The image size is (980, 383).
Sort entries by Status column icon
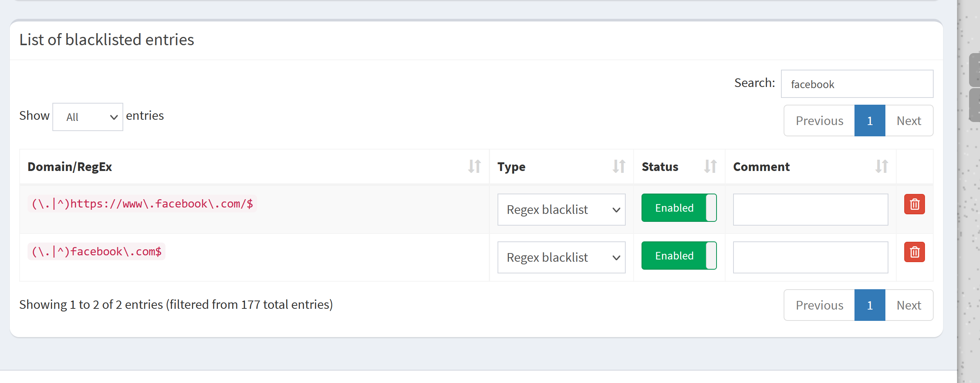(710, 166)
